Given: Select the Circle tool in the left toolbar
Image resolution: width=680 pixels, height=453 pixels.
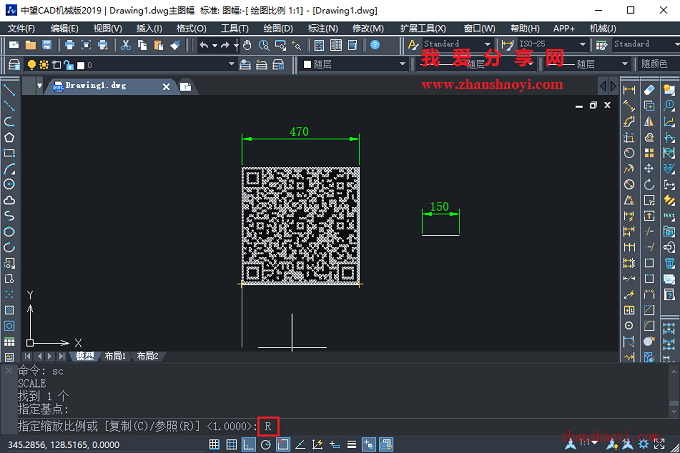Looking at the screenshot, I should pyautogui.click(x=9, y=184).
